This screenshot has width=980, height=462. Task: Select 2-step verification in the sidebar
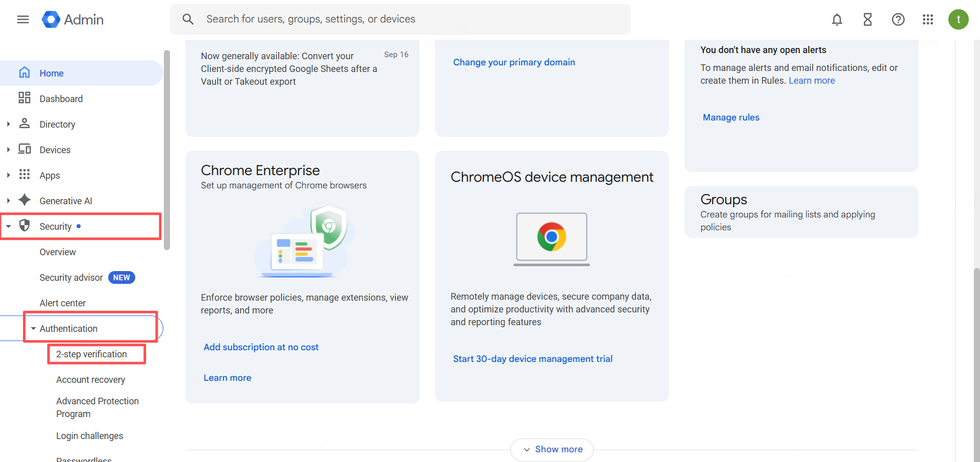91,354
